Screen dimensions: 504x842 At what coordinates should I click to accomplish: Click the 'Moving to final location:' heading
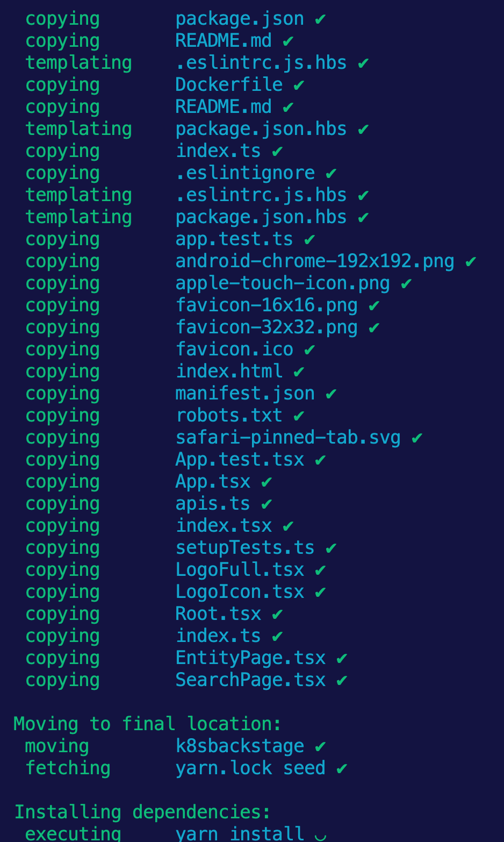click(147, 724)
